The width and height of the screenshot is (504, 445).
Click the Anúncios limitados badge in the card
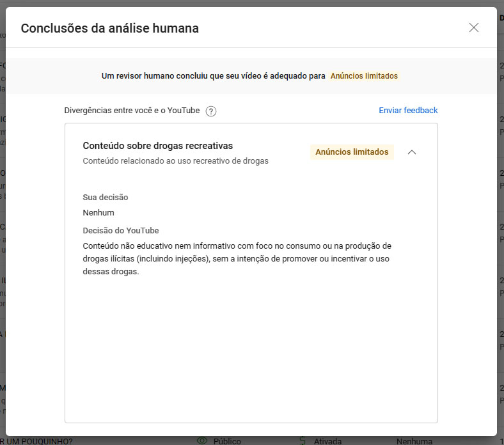(x=352, y=152)
